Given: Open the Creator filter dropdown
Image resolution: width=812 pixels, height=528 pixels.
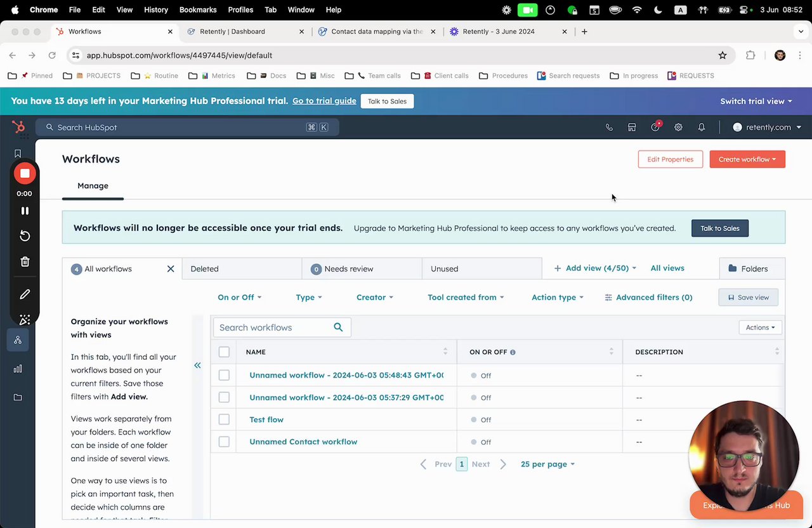Looking at the screenshot, I should (374, 297).
